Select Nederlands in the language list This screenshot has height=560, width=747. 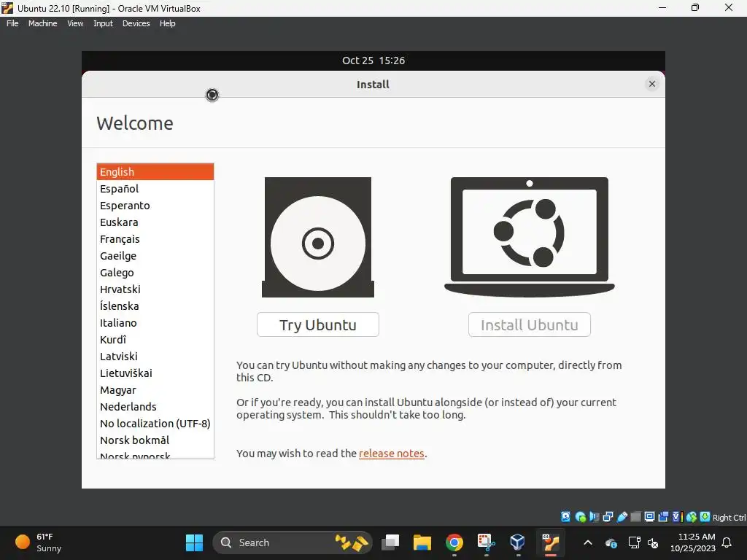pos(155,407)
